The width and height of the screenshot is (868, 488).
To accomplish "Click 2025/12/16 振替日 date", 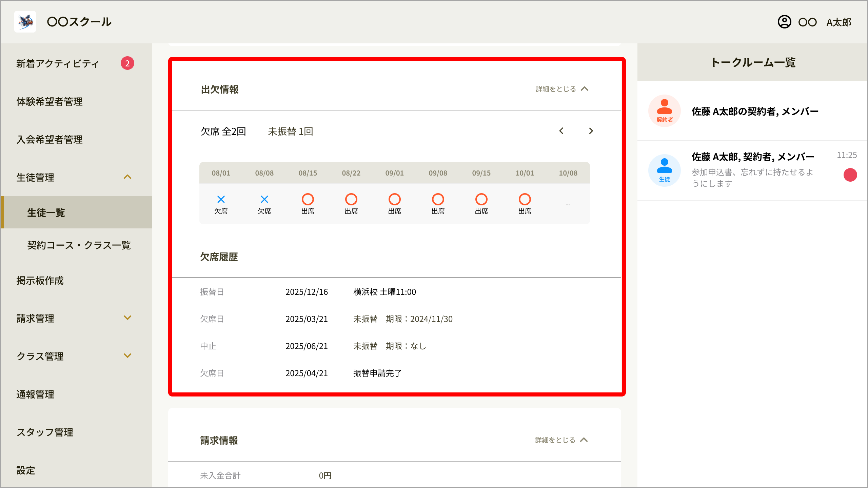I will pos(307,292).
